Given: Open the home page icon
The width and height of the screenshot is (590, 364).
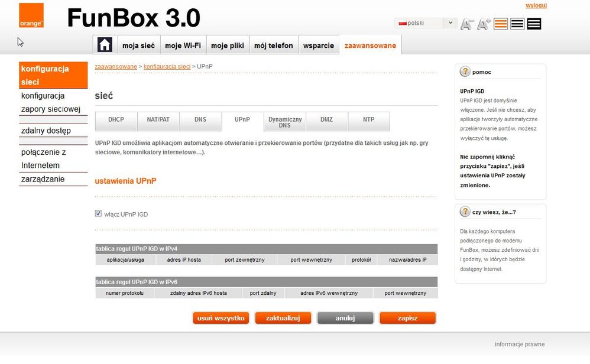Looking at the screenshot, I should click(105, 45).
